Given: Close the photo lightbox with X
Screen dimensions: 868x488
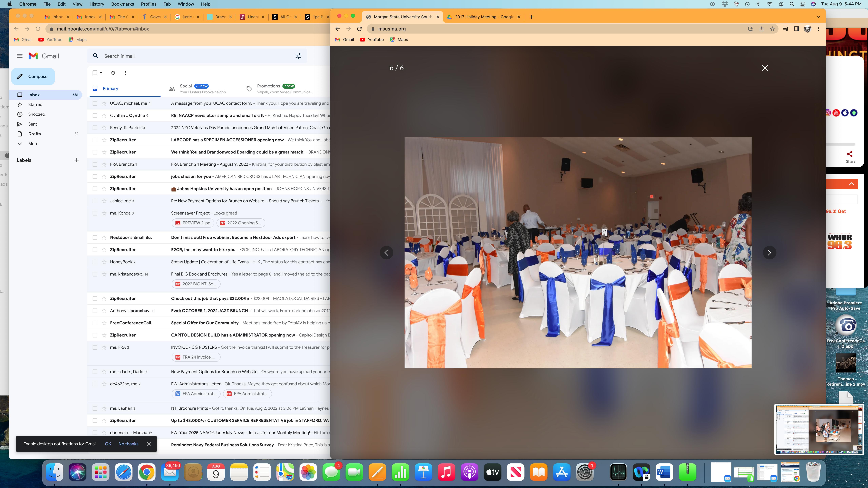Looking at the screenshot, I should [765, 68].
